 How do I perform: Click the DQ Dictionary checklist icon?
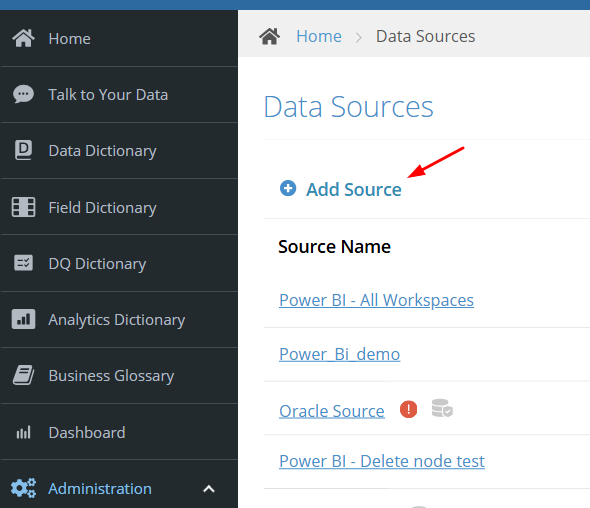click(x=23, y=263)
